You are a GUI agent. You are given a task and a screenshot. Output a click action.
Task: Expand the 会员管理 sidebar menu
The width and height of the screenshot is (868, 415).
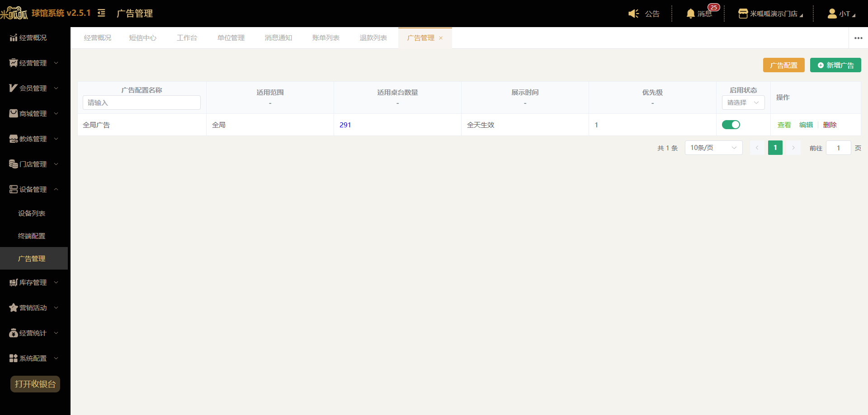tap(34, 88)
